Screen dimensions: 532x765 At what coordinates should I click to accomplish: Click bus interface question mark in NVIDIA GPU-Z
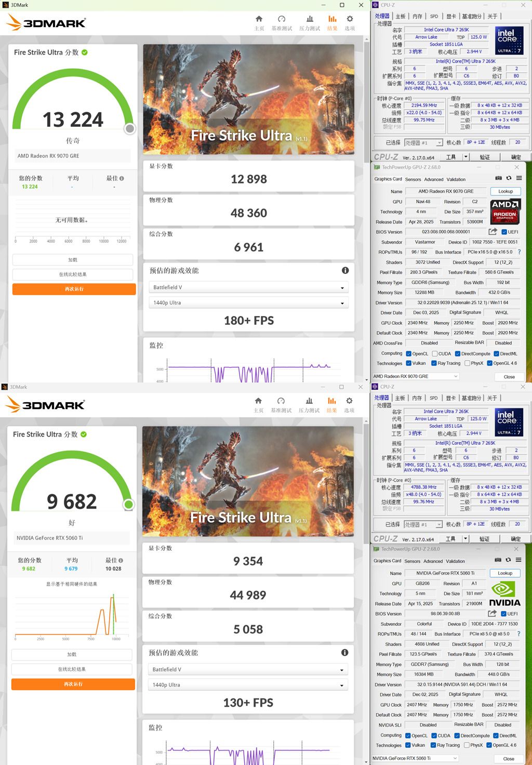click(518, 634)
